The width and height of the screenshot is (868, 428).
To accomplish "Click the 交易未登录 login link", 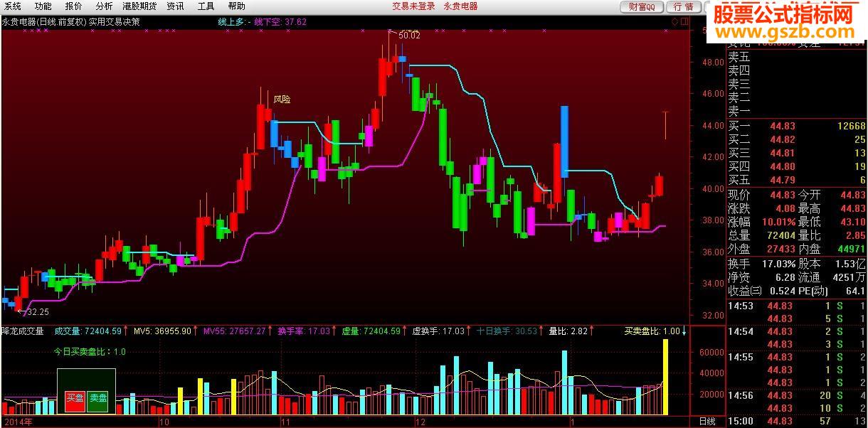I will coord(413,6).
